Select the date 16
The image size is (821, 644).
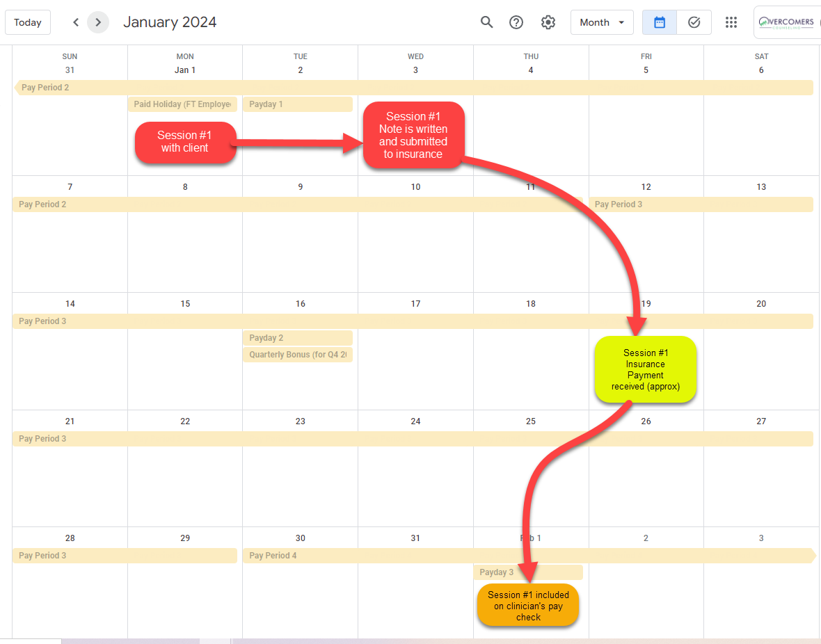click(x=301, y=304)
